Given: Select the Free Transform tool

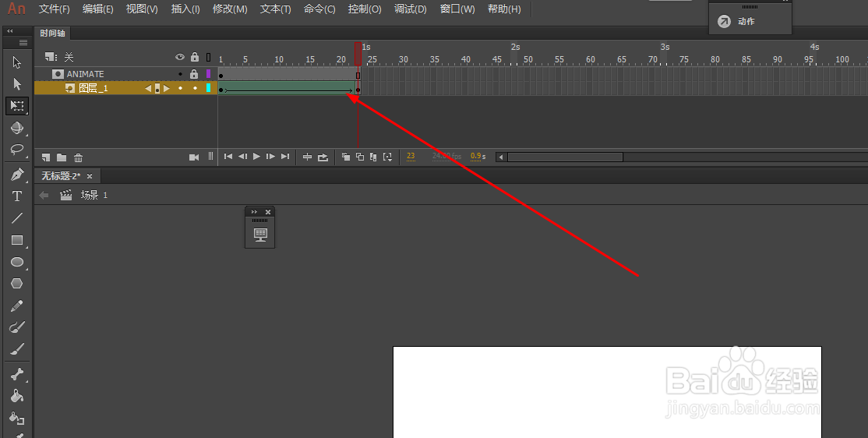Looking at the screenshot, I should (x=17, y=106).
